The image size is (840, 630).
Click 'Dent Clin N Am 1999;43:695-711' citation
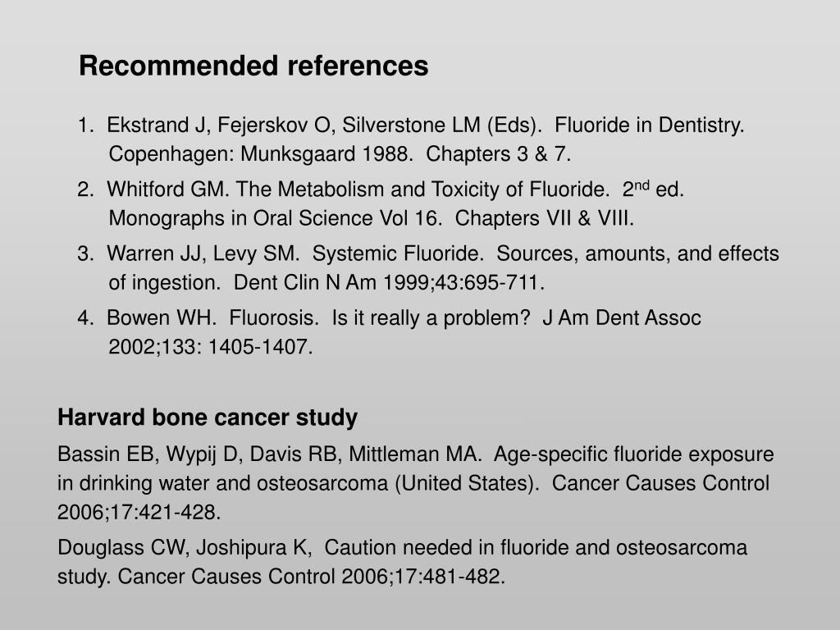click(x=389, y=282)
